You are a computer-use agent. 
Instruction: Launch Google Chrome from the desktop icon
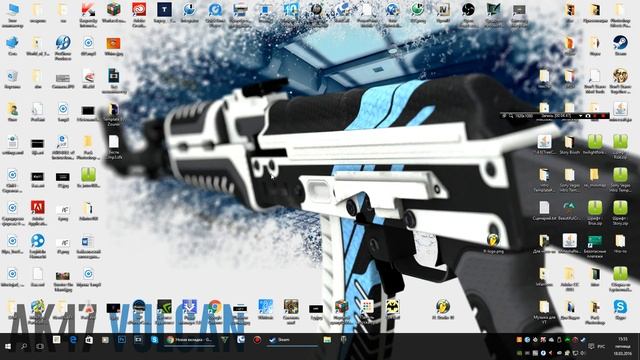215,307
